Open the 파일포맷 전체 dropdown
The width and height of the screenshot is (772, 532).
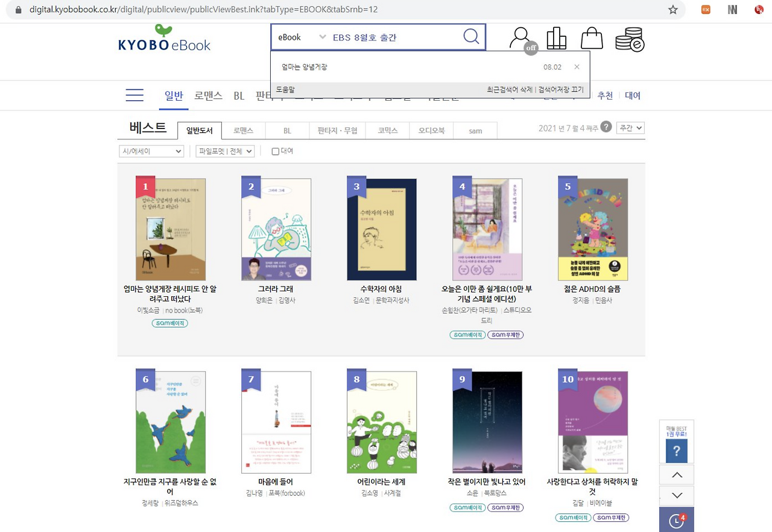(x=225, y=151)
